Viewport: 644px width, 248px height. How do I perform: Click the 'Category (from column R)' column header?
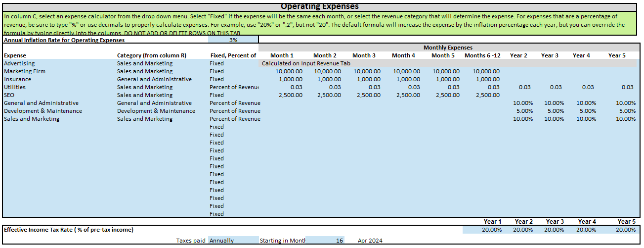(x=151, y=55)
